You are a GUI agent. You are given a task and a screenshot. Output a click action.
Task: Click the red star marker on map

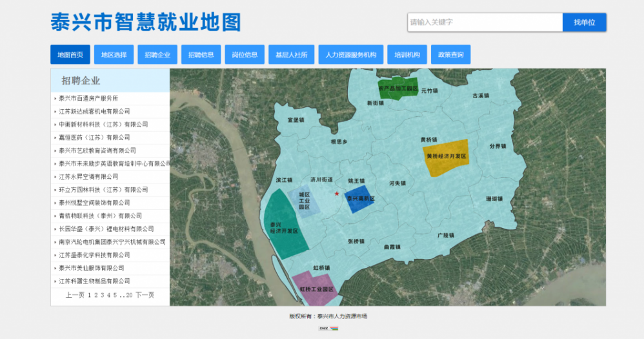click(336, 194)
